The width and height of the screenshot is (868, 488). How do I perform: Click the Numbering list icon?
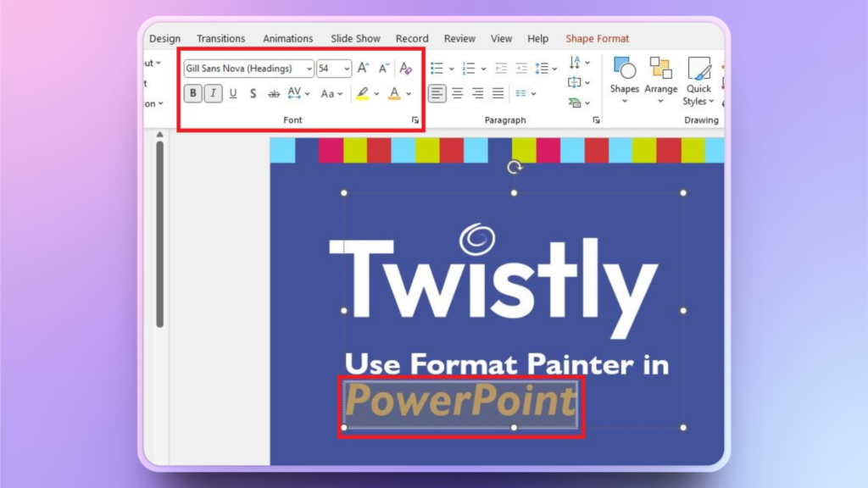click(468, 69)
